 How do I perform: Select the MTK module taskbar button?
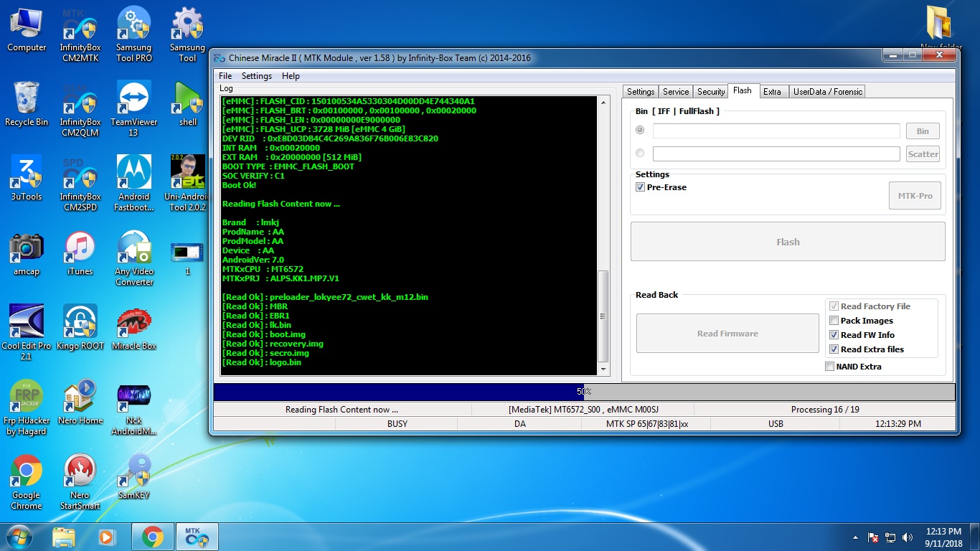[197, 537]
